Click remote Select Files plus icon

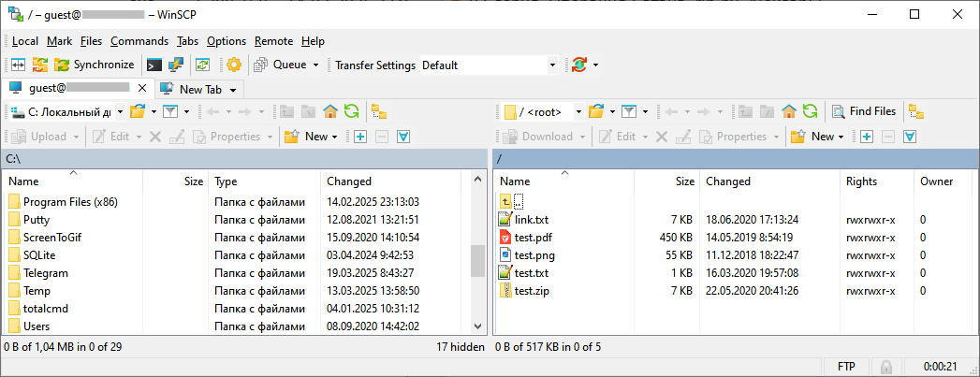pos(867,137)
